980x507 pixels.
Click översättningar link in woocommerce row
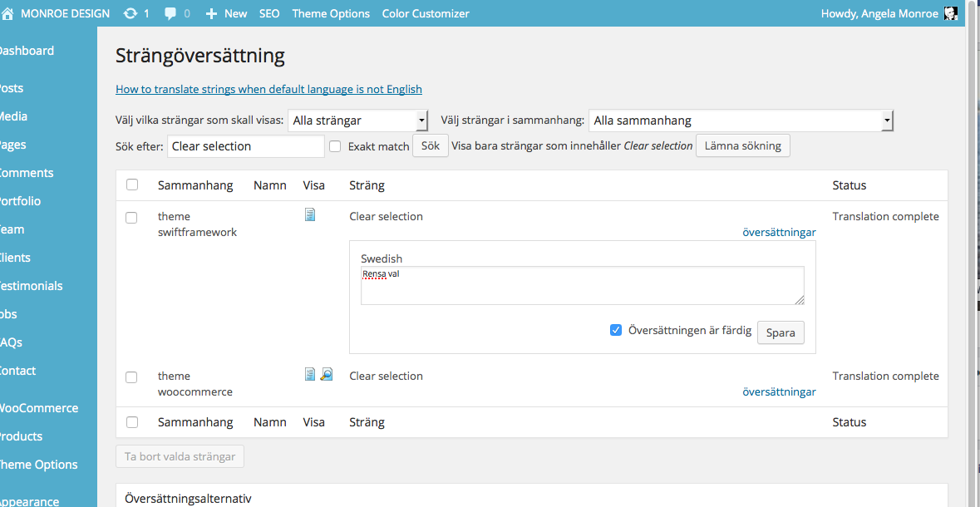point(779,392)
